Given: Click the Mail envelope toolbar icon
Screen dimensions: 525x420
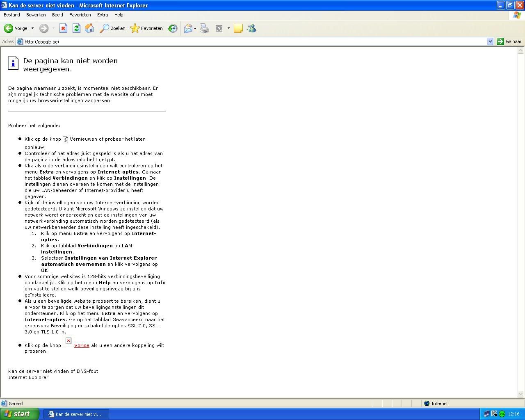Looking at the screenshot, I should (x=188, y=28).
